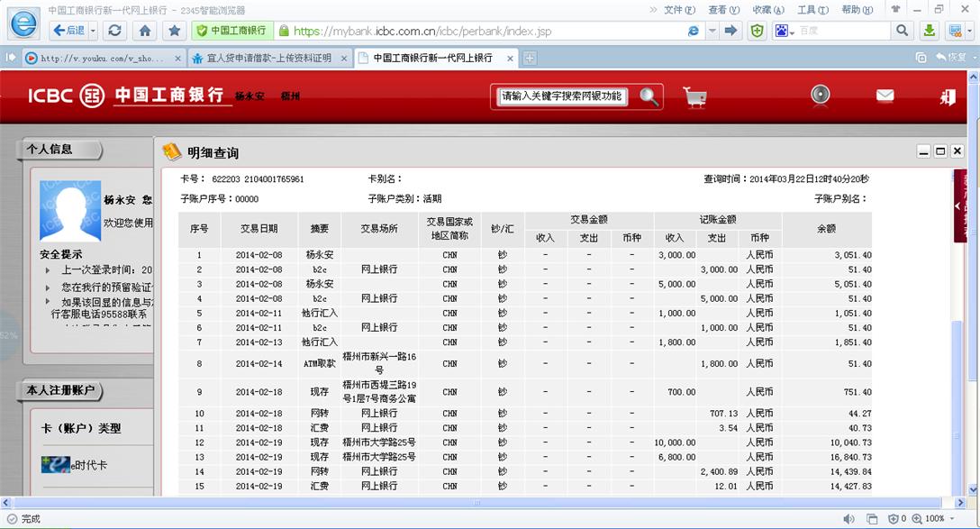Click the browser refresh button
This screenshot has height=529, width=980.
click(114, 31)
